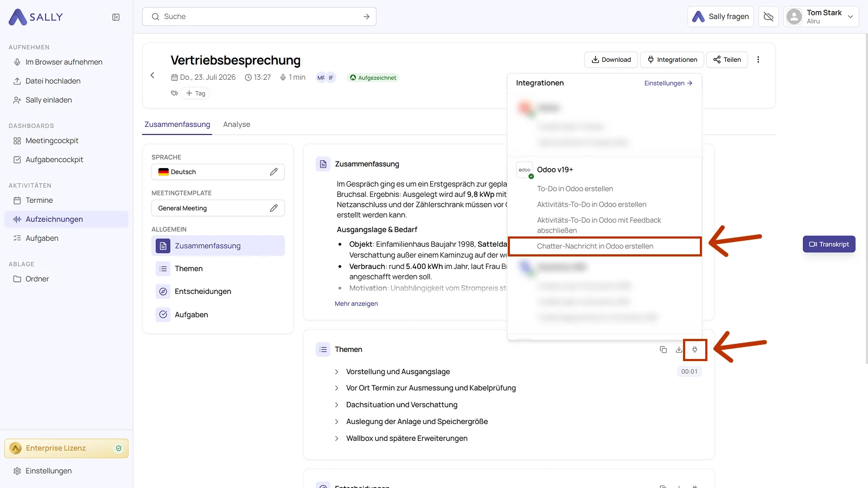868x488 pixels.
Task: Edit template with General Meeting pencil icon
Action: [274, 208]
